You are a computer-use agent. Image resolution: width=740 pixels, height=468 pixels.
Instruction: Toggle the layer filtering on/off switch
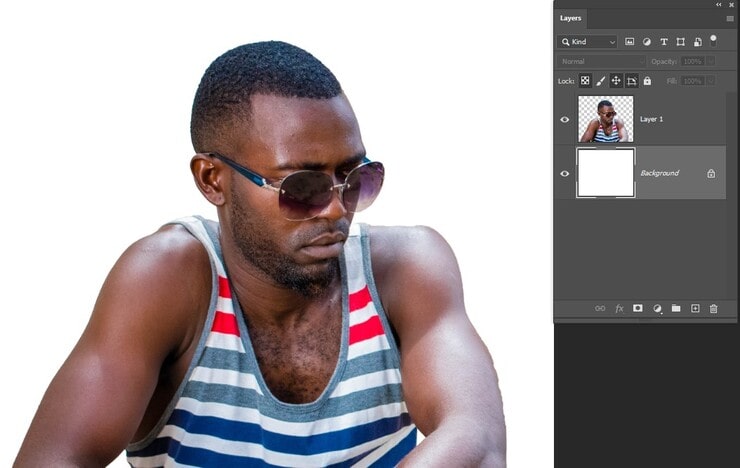(x=713, y=40)
